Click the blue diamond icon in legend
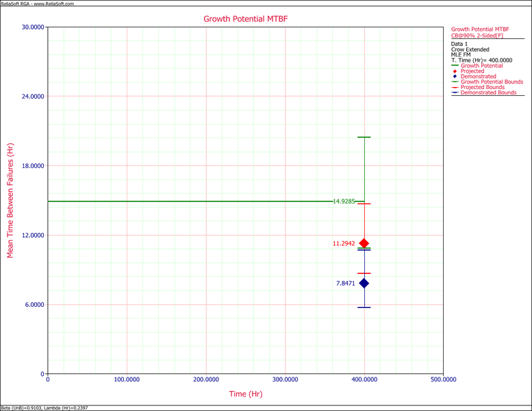This screenshot has height=411, width=532. tap(455, 77)
